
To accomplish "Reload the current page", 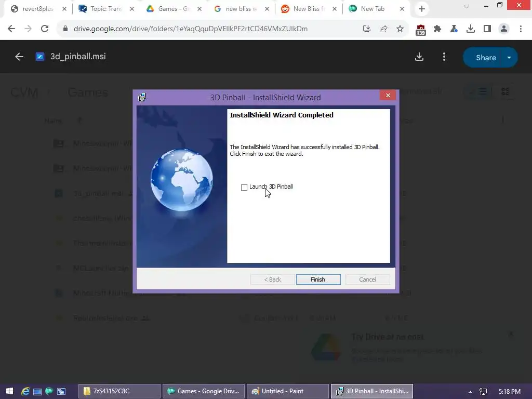I will click(x=45, y=29).
